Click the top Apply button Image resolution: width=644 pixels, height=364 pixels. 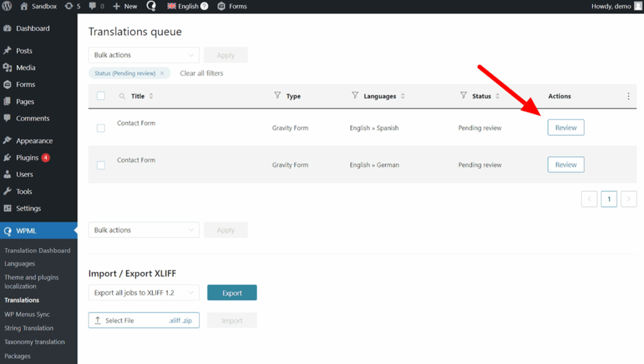[x=226, y=55]
